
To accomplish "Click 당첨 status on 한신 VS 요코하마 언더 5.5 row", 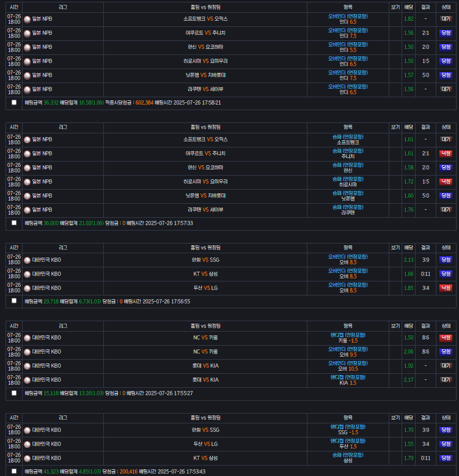I will coord(446,47).
